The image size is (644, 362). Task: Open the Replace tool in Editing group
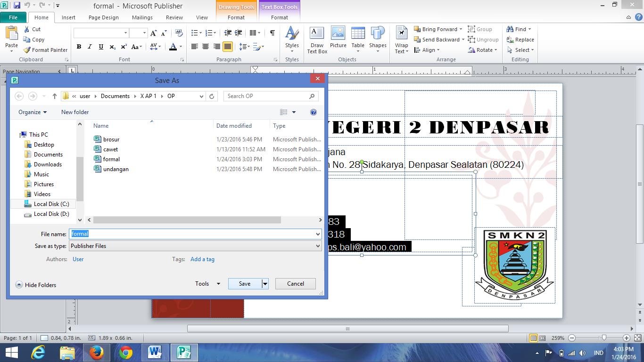tap(520, 39)
